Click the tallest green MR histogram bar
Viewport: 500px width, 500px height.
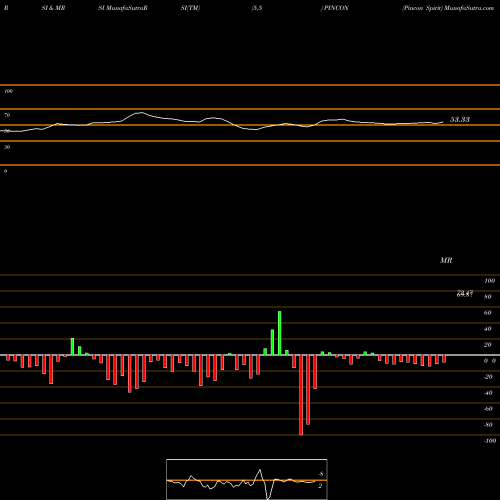click(279, 333)
